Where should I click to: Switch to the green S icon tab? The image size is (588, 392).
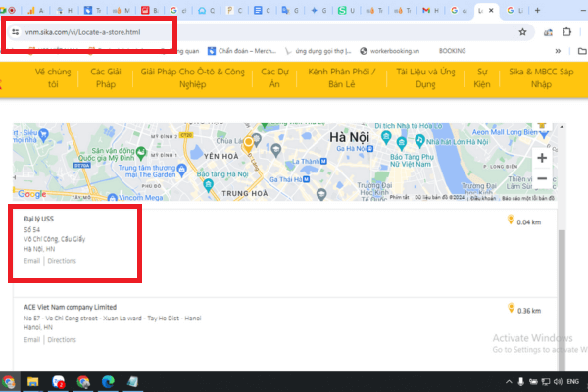(346, 11)
